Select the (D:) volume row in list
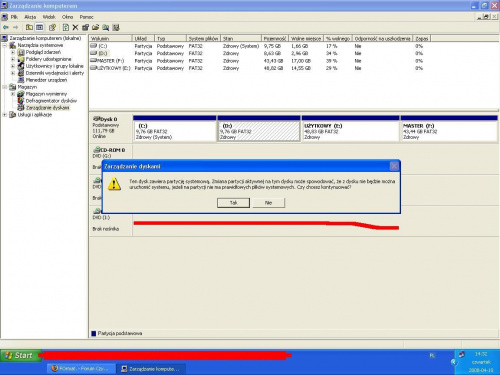Viewport: 500px width, 375px height. pos(260,53)
